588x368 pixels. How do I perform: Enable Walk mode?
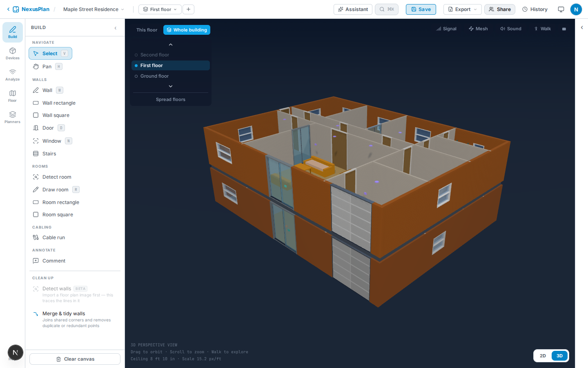click(x=542, y=29)
